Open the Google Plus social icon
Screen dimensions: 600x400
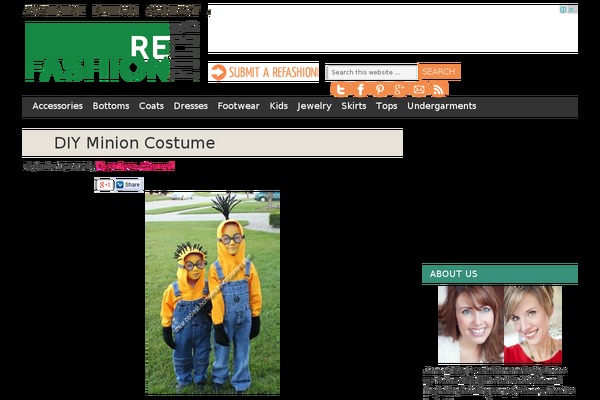(x=399, y=90)
